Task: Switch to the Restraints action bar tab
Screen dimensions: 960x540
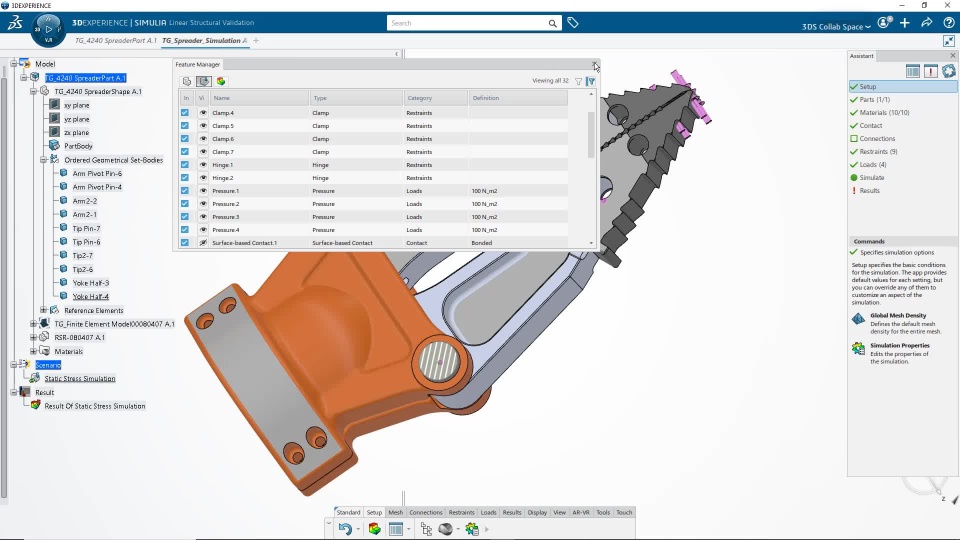Action: pos(462,512)
